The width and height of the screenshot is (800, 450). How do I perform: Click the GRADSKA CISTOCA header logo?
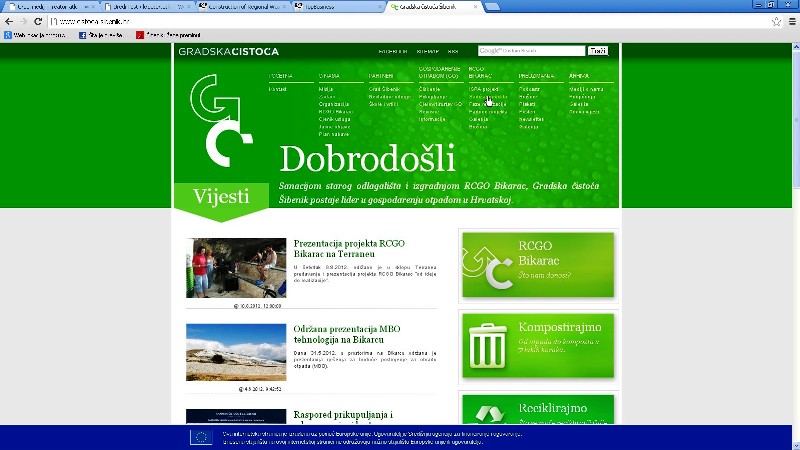(x=229, y=52)
